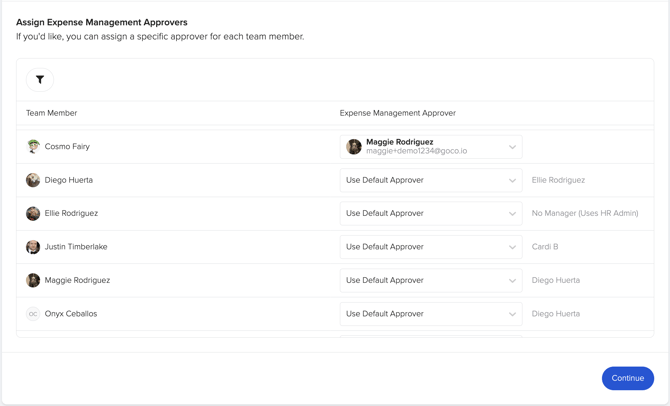Select the Diego Huerta team member name
Viewport: 670px width, 406px height.
[x=69, y=180]
